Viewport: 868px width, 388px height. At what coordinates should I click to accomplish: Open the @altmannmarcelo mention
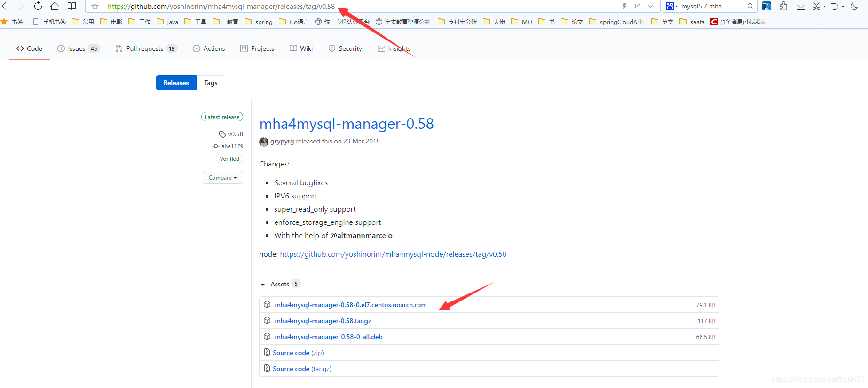coord(361,235)
